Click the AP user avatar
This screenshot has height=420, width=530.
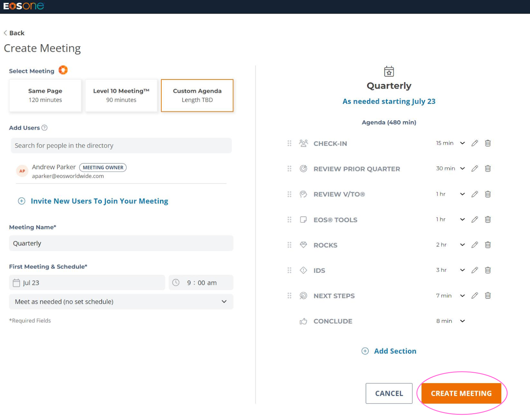(22, 171)
